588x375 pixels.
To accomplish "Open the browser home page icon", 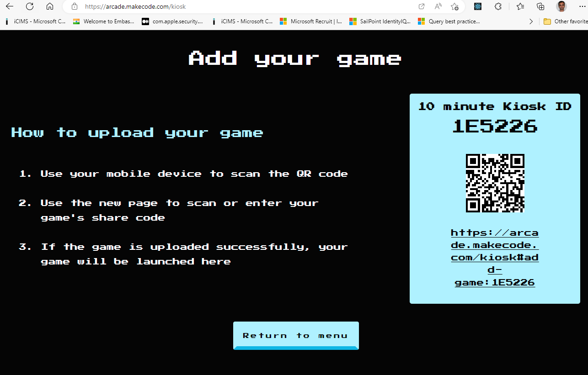I will pyautogui.click(x=50, y=6).
